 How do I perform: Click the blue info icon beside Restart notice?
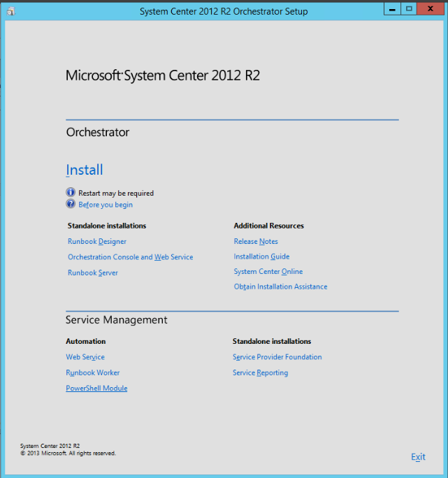[70, 192]
